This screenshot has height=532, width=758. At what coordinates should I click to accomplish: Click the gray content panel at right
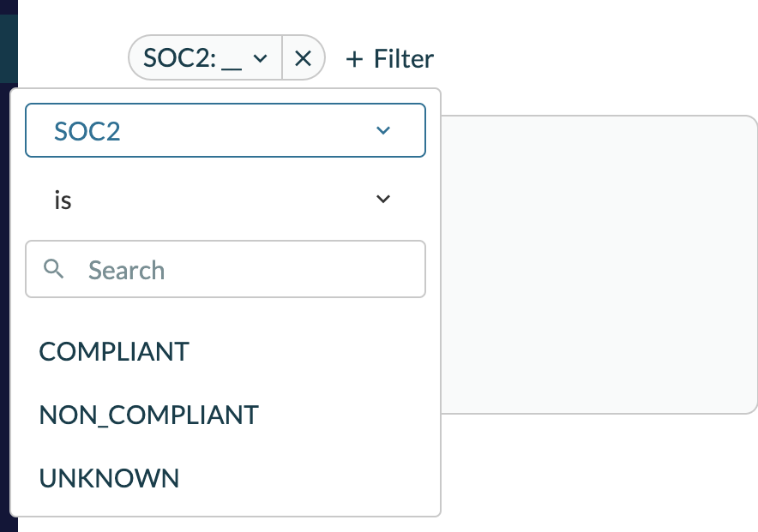point(599,265)
